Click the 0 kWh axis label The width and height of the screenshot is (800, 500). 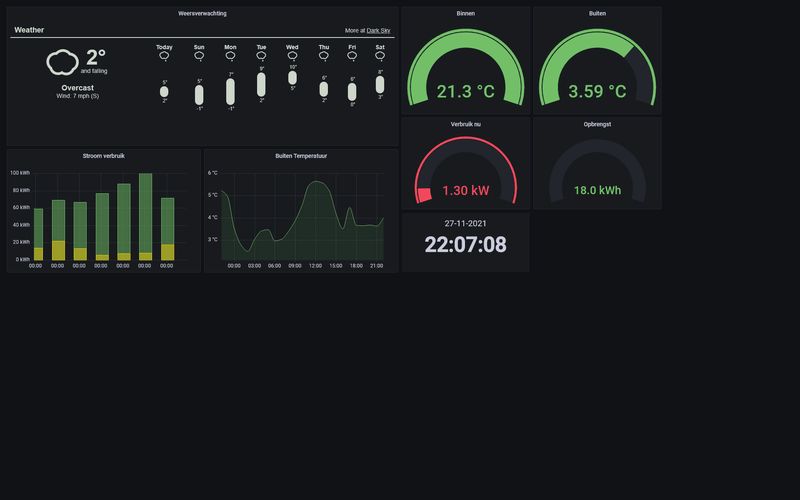(23, 260)
